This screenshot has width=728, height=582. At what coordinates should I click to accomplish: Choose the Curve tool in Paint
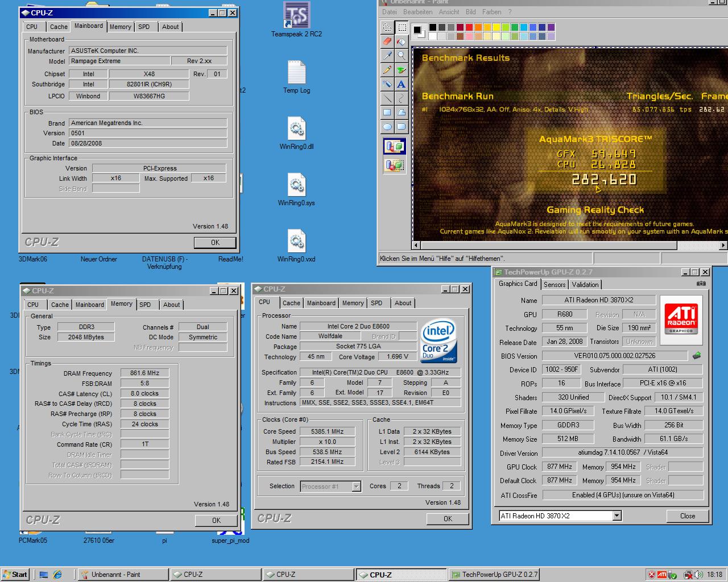402,98
